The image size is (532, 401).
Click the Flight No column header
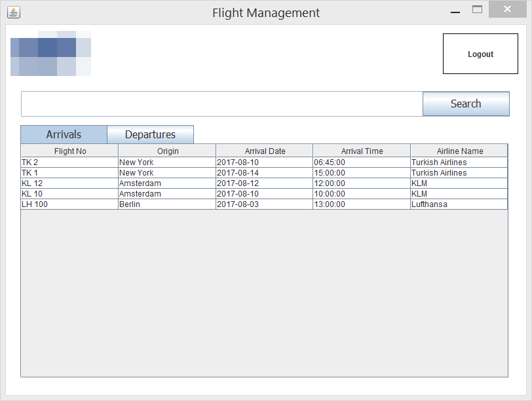[x=69, y=151]
